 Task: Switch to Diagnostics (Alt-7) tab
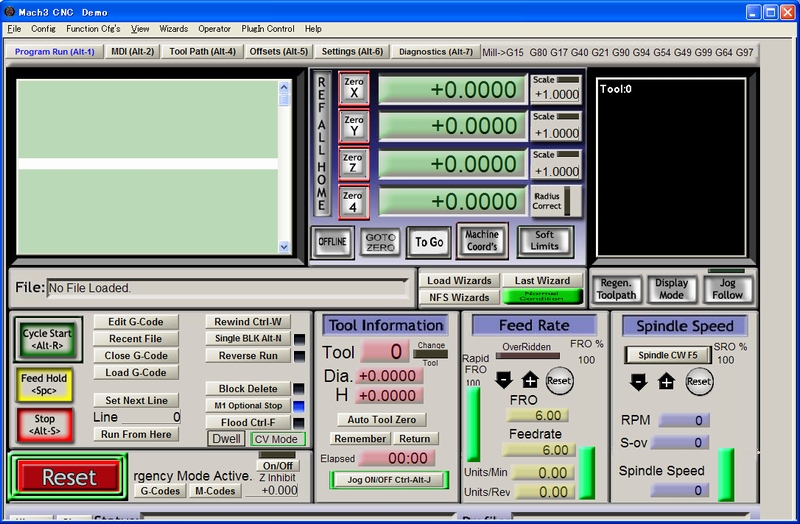point(435,51)
